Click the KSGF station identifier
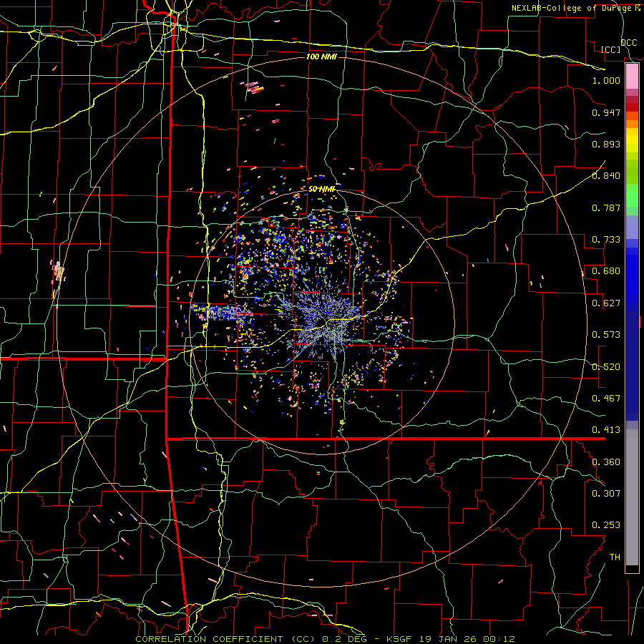Image resolution: width=644 pixels, height=644 pixels. point(398,639)
